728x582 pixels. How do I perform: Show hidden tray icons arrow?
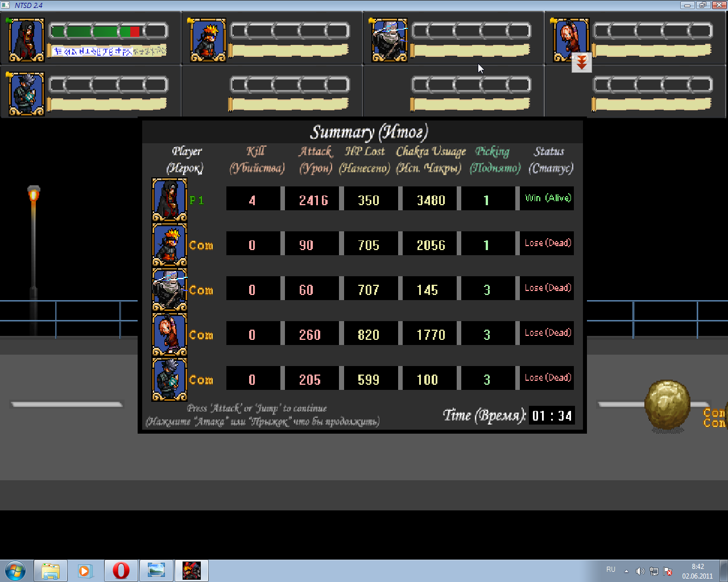(626, 571)
